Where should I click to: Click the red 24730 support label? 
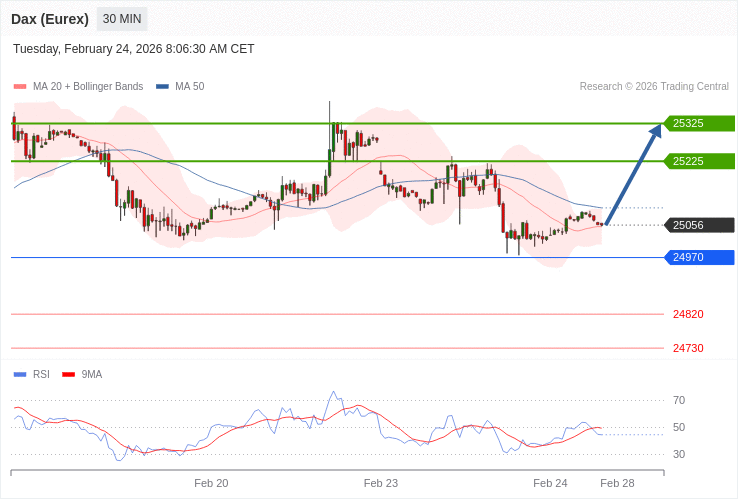[x=688, y=348]
